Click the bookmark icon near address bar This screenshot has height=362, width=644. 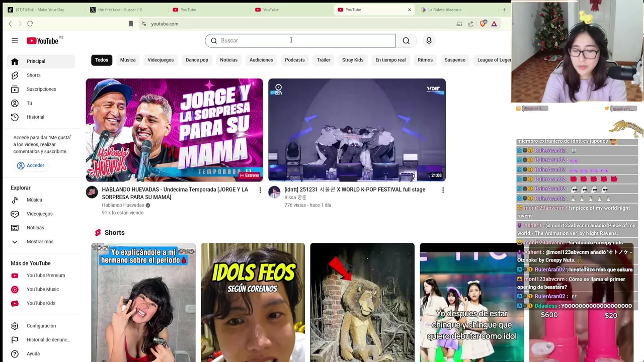(131, 24)
